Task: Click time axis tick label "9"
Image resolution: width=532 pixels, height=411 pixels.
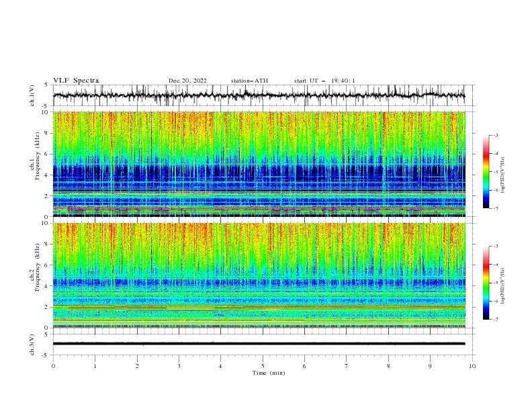Action: tap(430, 366)
